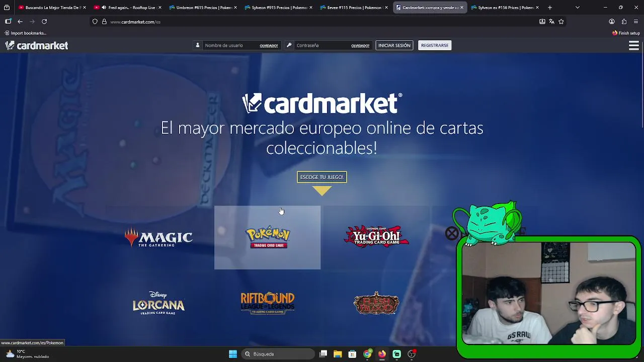Open the Firefox application menu
Screen dimensions: 644x362
pyautogui.click(x=636, y=22)
